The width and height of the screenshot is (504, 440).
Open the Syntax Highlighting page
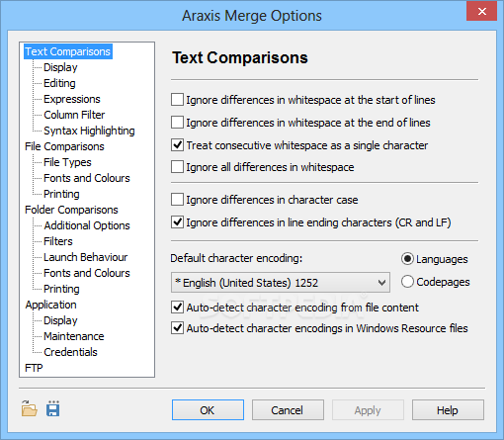89,131
